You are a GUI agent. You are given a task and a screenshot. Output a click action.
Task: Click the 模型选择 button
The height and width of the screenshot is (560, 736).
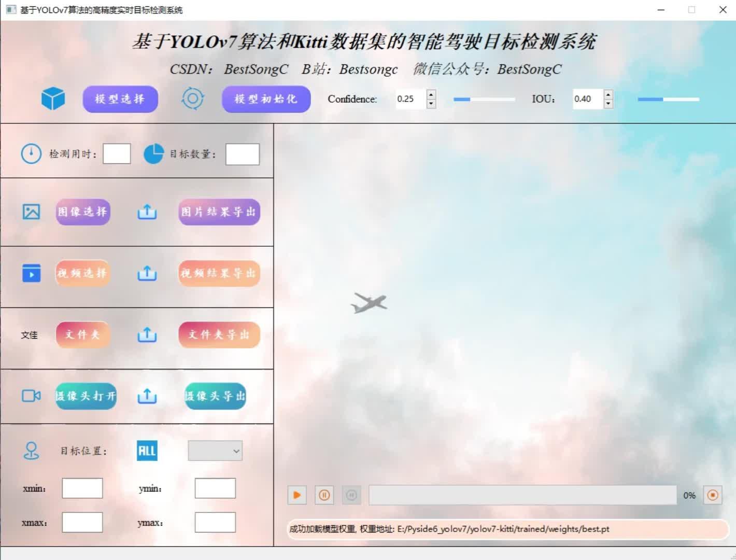[120, 99]
